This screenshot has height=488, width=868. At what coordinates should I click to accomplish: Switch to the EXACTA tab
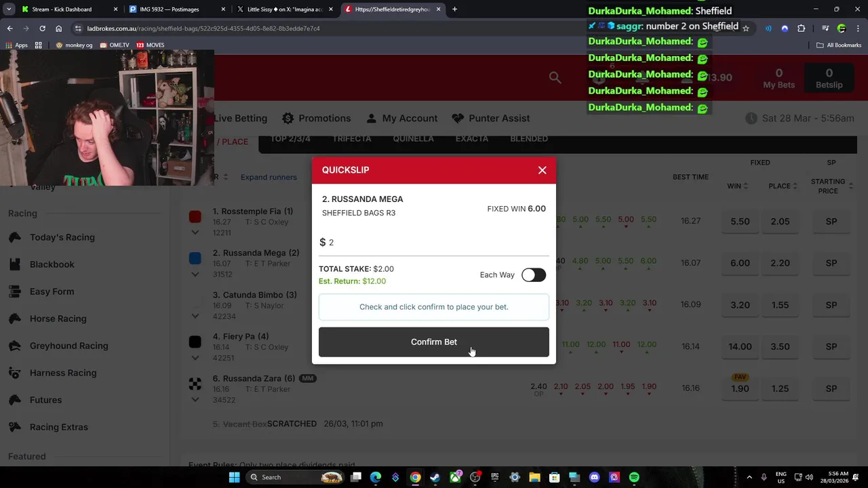pyautogui.click(x=472, y=138)
